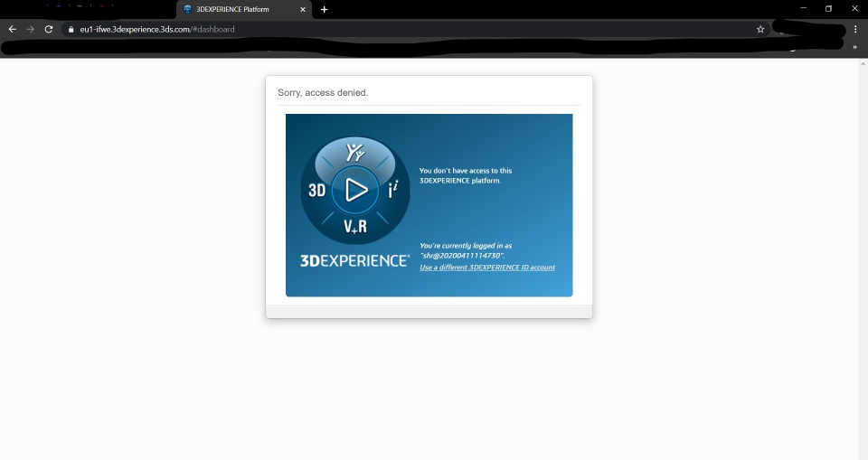The image size is (868, 460).
Task: Click the V+R quadrant of the compass
Action: [x=355, y=226]
